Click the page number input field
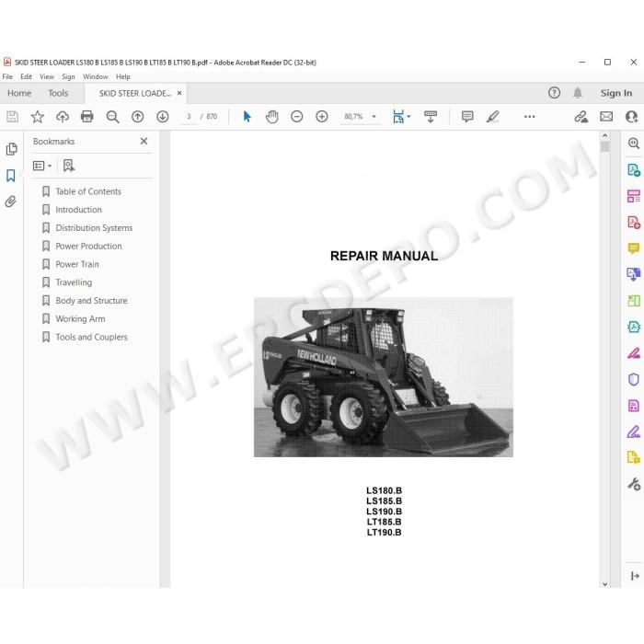 [189, 117]
